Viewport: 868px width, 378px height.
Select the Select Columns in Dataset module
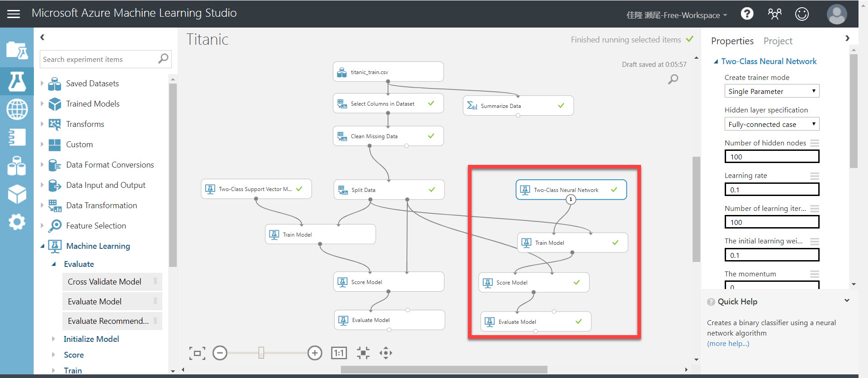388,103
